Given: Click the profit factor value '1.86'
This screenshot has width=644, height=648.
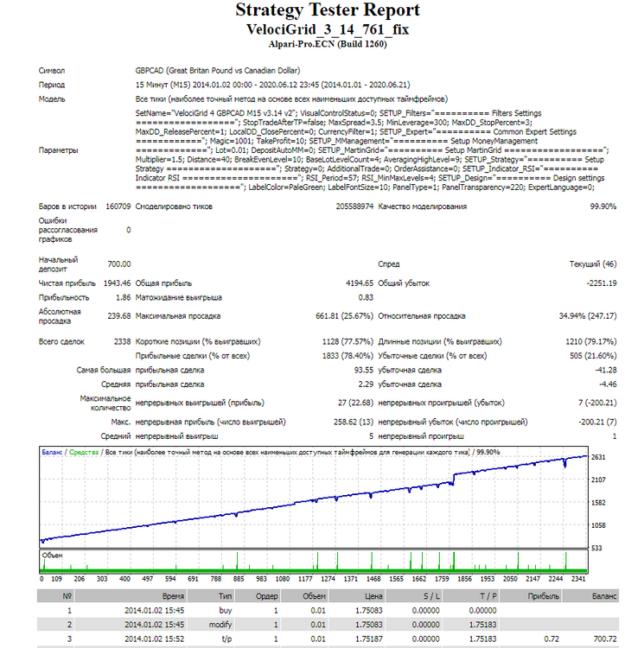Looking at the screenshot, I should pyautogui.click(x=123, y=298).
